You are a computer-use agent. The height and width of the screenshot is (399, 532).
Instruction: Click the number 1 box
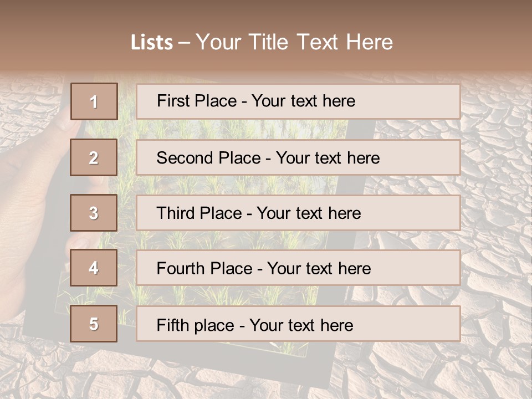click(94, 101)
